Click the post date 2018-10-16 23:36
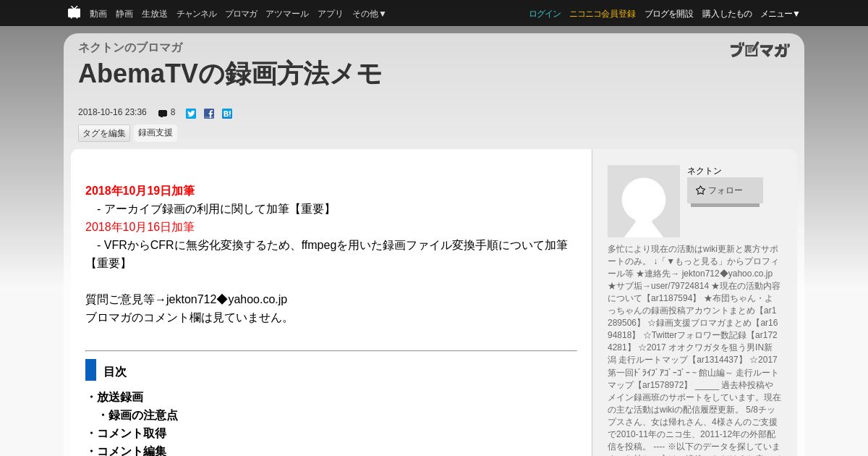Viewport: 868px width, 456px height. [x=112, y=113]
